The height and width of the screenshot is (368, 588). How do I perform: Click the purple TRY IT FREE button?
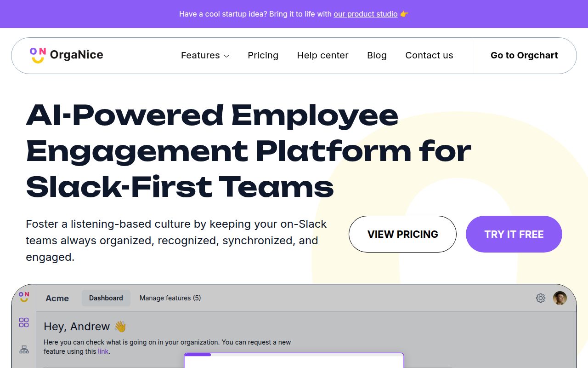(514, 234)
